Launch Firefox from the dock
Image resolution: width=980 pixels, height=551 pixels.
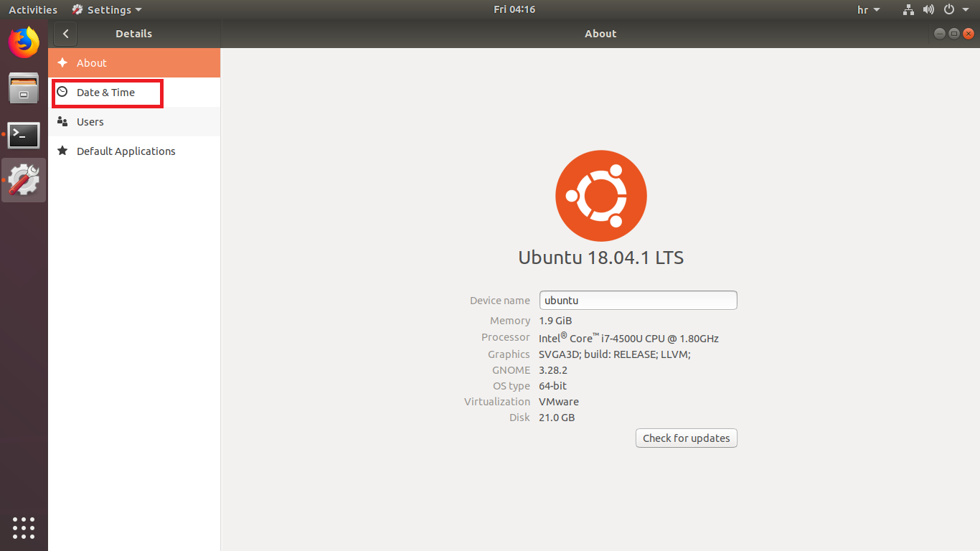pyautogui.click(x=24, y=42)
